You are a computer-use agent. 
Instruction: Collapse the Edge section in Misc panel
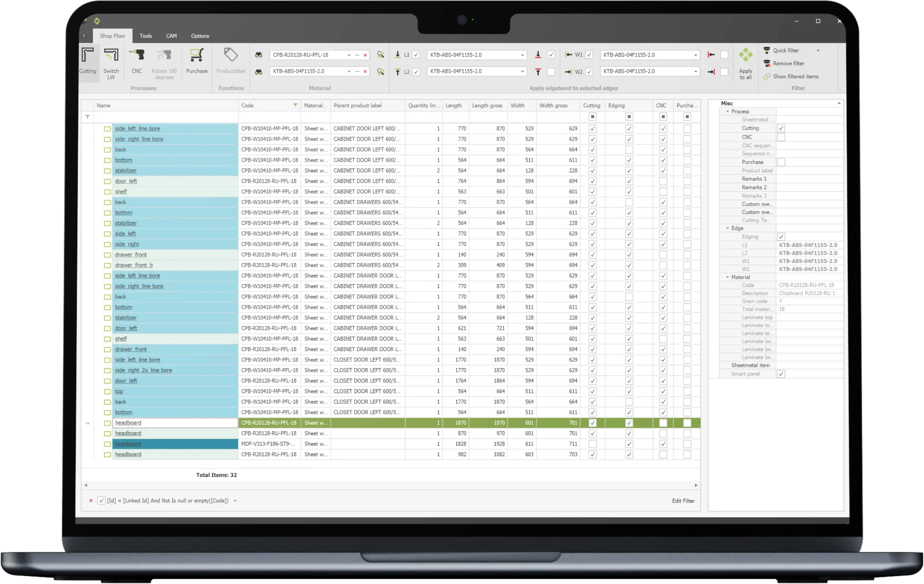(x=727, y=228)
